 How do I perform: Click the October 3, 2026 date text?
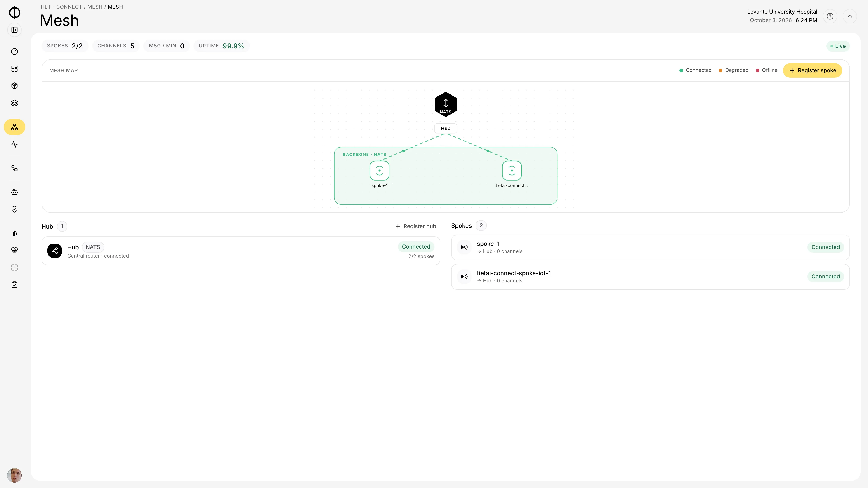771,20
